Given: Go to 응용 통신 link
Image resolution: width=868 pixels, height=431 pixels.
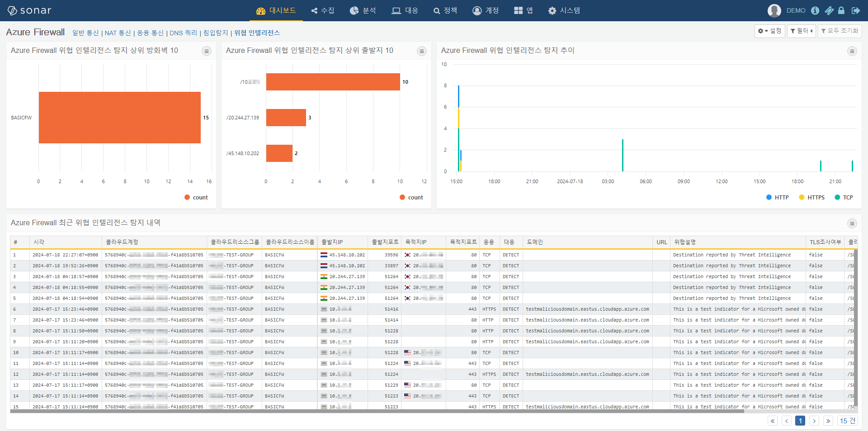Looking at the screenshot, I should tap(150, 33).
